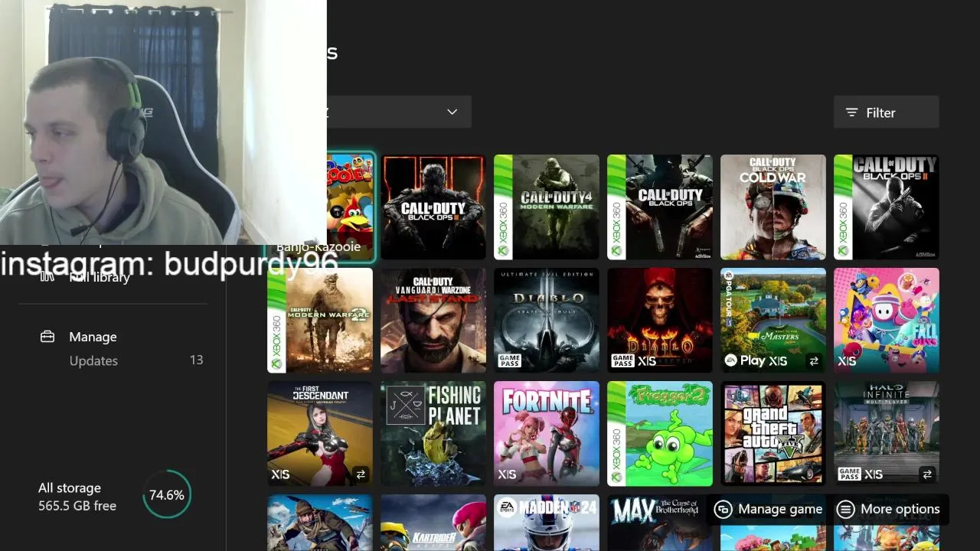
Task: Click the 74.6% storage usage ring
Action: (x=166, y=495)
